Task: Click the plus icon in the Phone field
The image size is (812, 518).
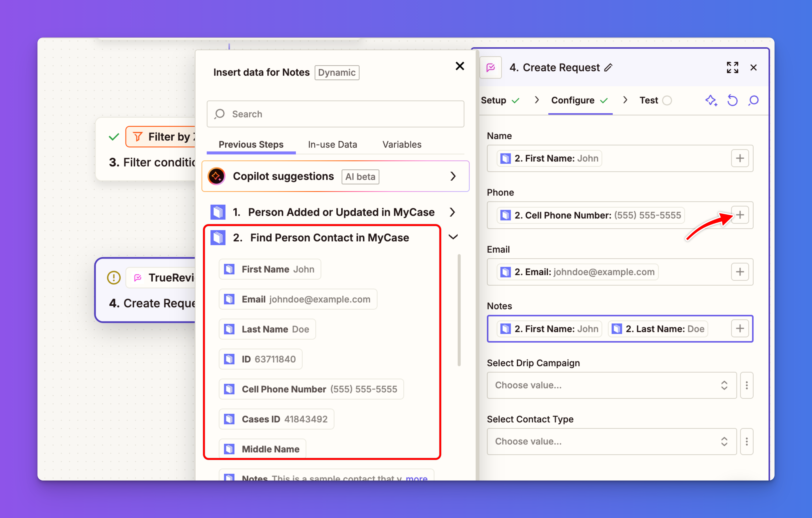Action: [x=740, y=215]
